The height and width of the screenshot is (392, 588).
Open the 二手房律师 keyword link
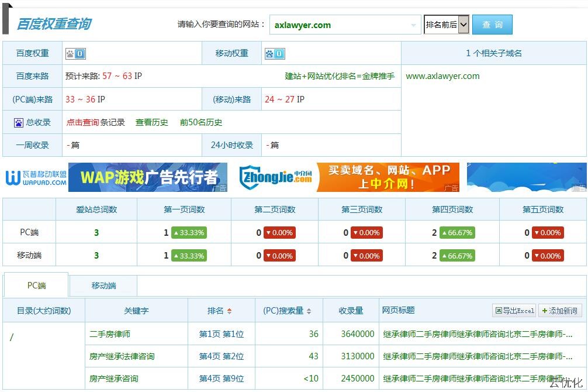coord(110,334)
